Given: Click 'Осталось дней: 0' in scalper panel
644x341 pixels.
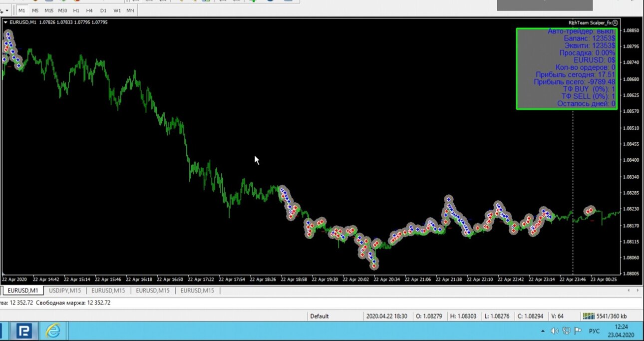Looking at the screenshot, I should point(586,104).
